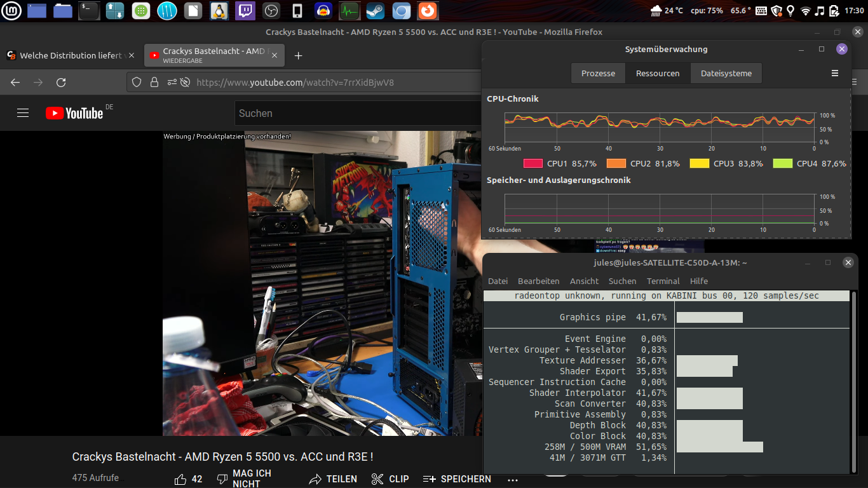Launch Chromium from the panel
Viewport: 868px width, 488px height.
[x=402, y=10]
